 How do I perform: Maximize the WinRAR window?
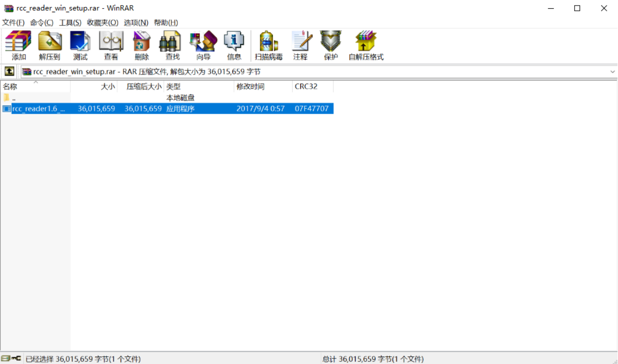click(x=577, y=8)
